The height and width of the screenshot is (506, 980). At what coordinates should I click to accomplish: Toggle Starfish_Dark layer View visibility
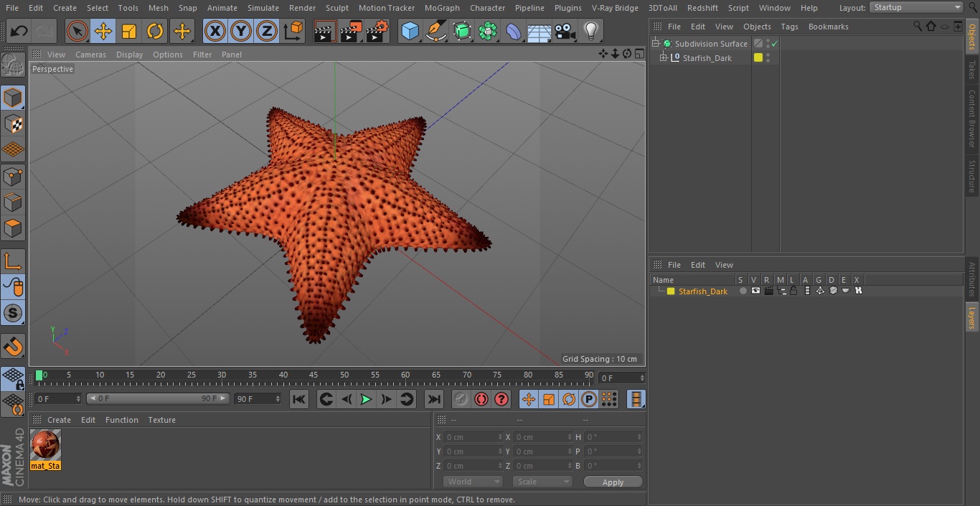click(755, 291)
